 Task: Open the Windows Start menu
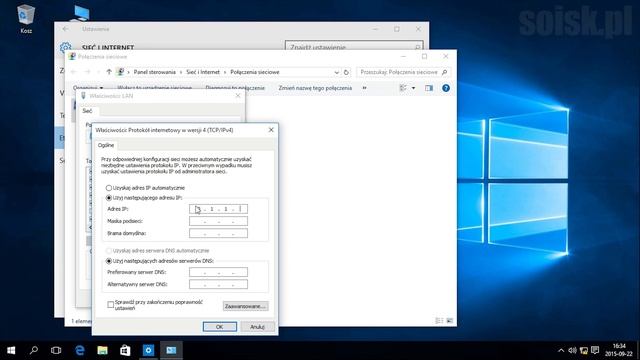[11, 350]
